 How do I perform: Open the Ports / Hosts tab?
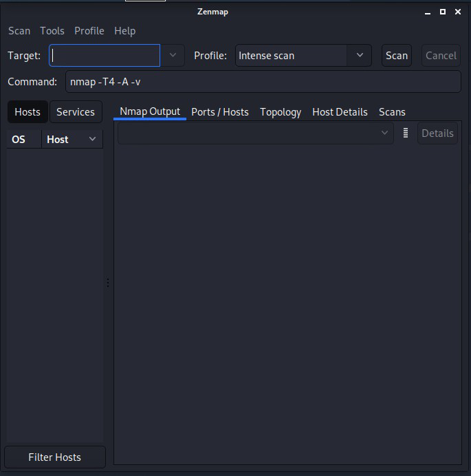(220, 112)
